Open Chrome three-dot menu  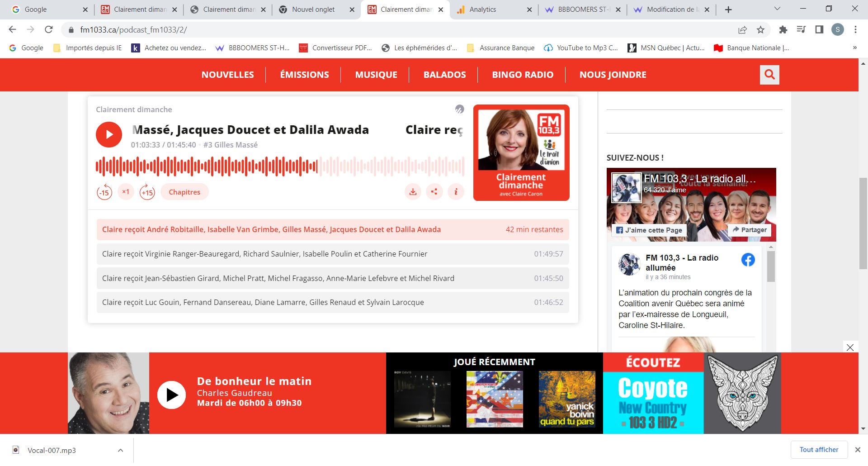[855, 30]
